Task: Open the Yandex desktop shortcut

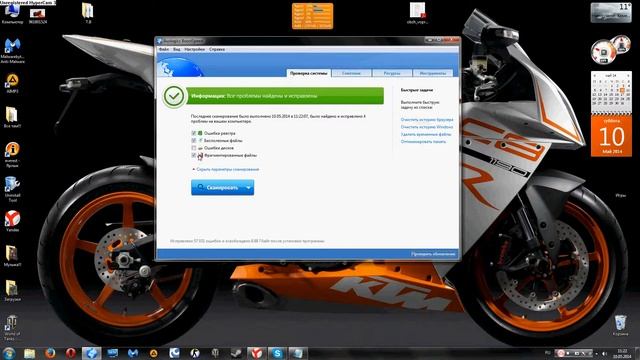Action: [12, 221]
